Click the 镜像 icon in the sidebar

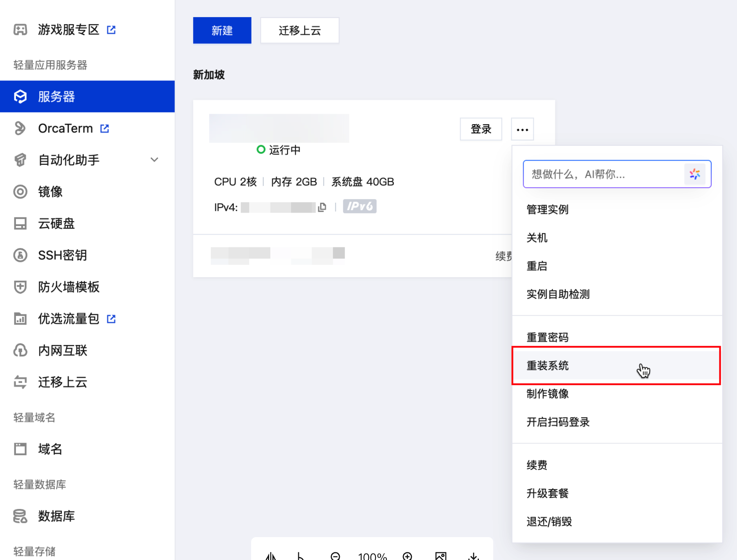coord(20,192)
